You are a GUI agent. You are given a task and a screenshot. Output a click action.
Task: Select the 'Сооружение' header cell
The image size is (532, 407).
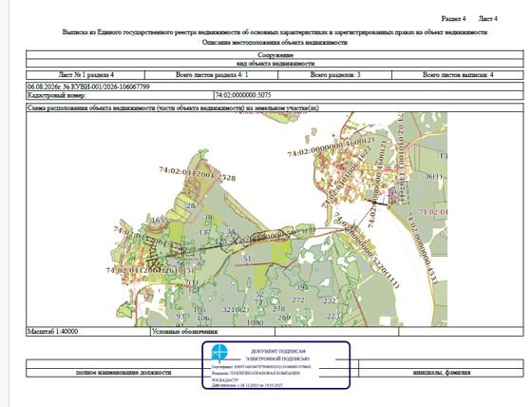tap(275, 55)
